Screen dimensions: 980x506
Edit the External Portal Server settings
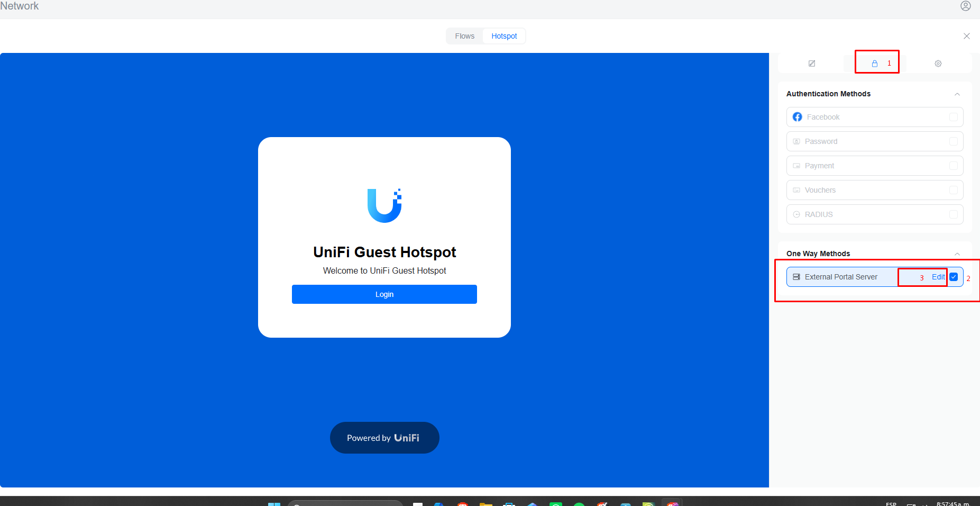938,277
